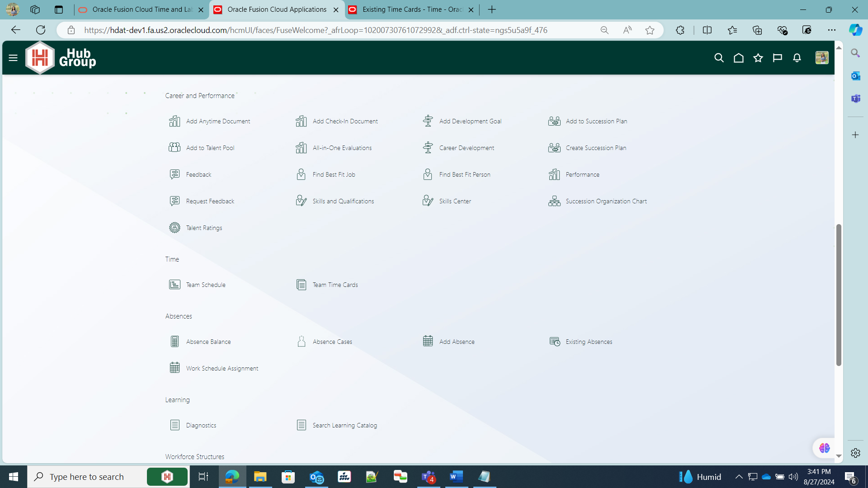Open Add Check-In Document link

(x=345, y=121)
